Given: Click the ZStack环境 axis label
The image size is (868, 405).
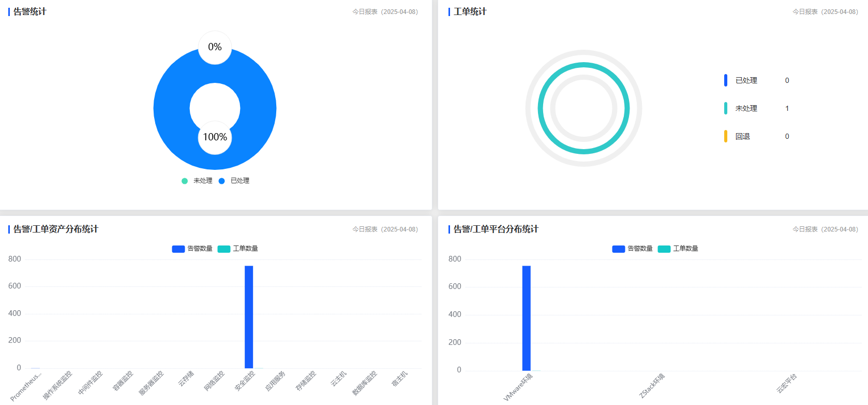Looking at the screenshot, I should pos(652,386).
